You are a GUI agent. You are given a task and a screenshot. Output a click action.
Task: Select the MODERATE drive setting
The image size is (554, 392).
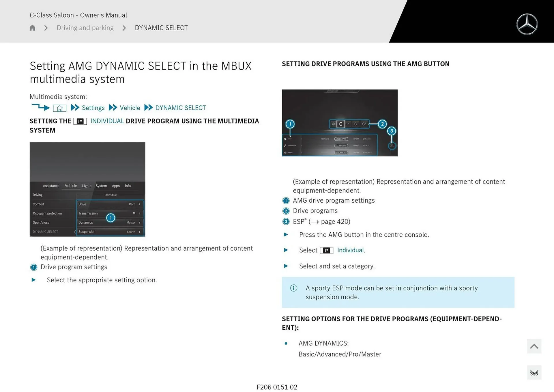[x=341, y=139]
